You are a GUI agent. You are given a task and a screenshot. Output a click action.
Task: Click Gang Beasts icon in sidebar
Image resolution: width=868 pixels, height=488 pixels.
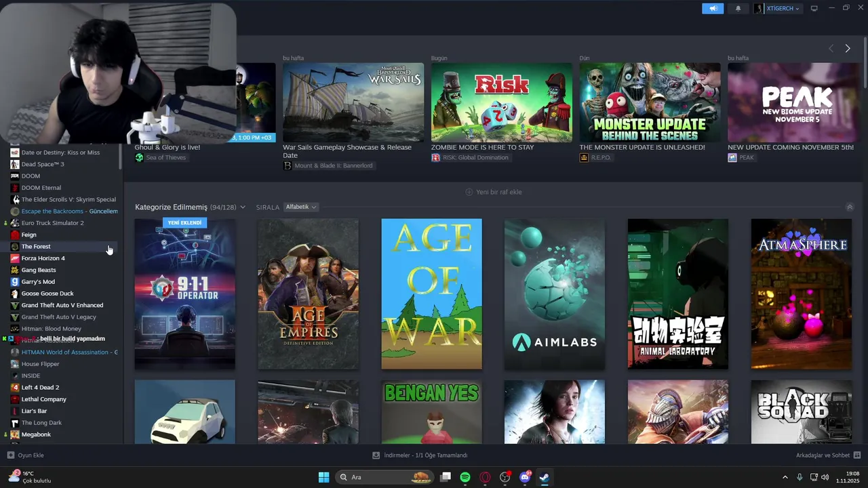(x=15, y=270)
